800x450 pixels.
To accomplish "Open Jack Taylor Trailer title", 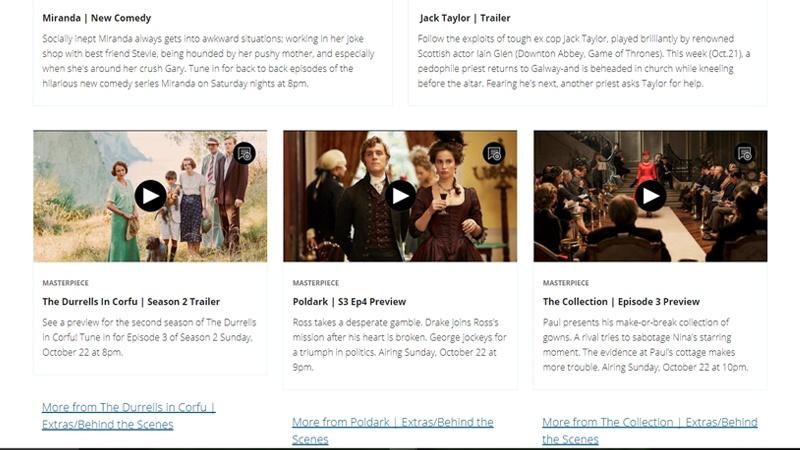I will point(465,18).
